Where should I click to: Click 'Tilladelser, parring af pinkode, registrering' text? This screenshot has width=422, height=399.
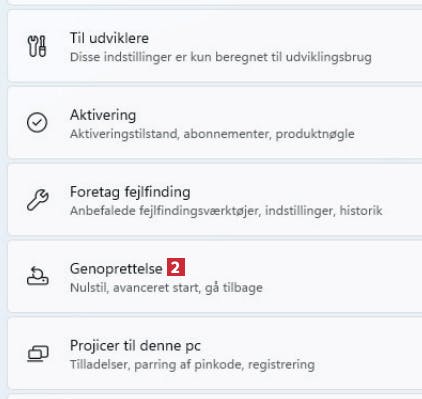[192, 365]
